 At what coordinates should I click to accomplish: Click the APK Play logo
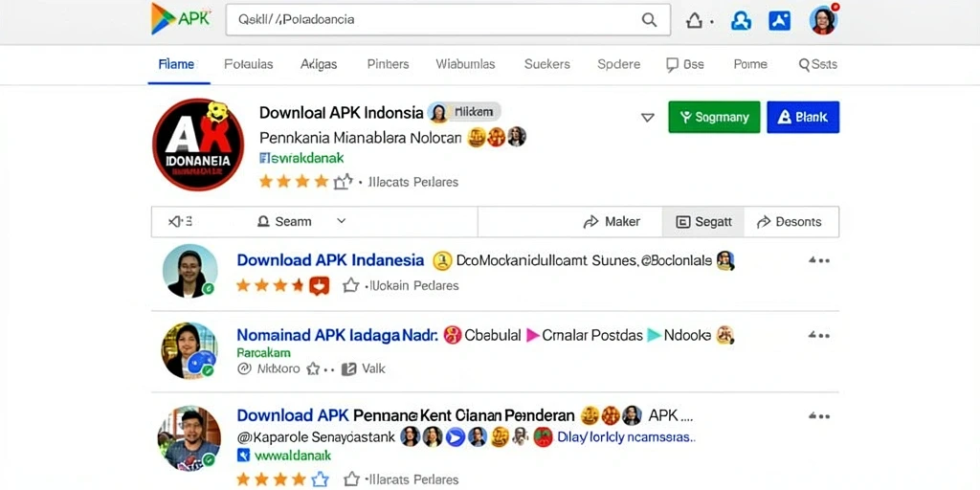(181, 19)
